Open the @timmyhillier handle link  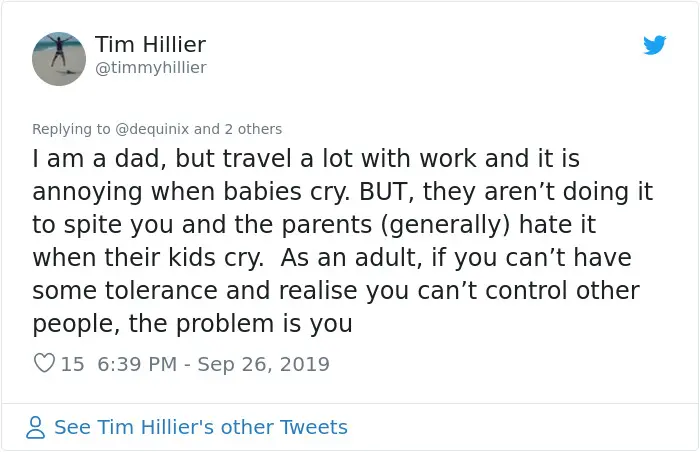coord(150,67)
